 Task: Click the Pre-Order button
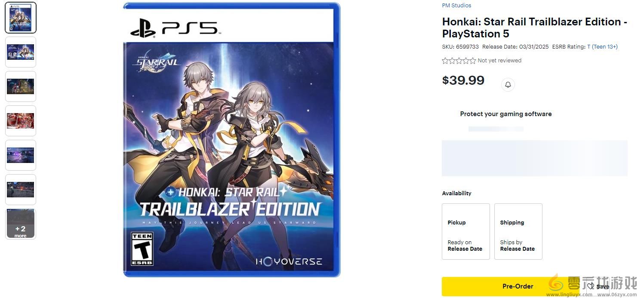click(x=518, y=286)
